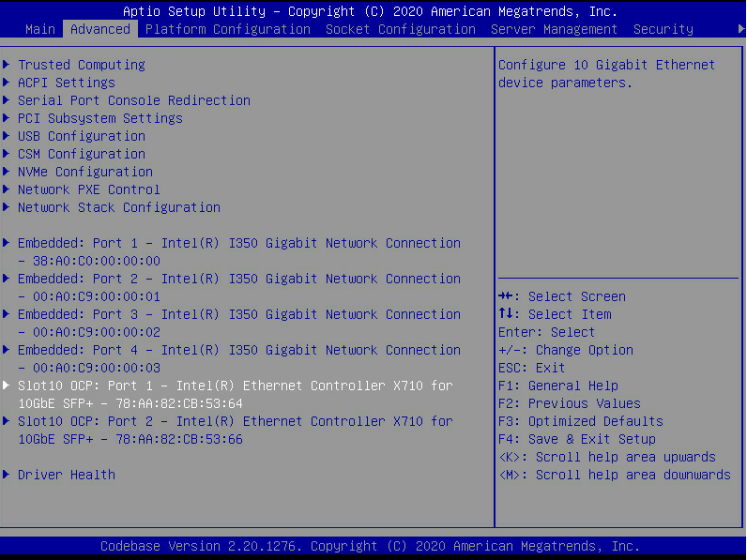Click the 10GbE SFP+ 78:AA:82:CB:53:66 line
Viewport: 747px width, 560px height.
pyautogui.click(x=130, y=440)
